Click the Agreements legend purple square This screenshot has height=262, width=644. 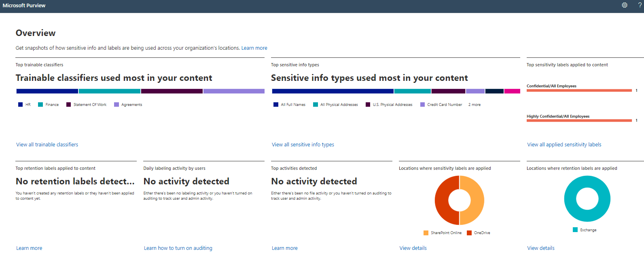tap(117, 105)
